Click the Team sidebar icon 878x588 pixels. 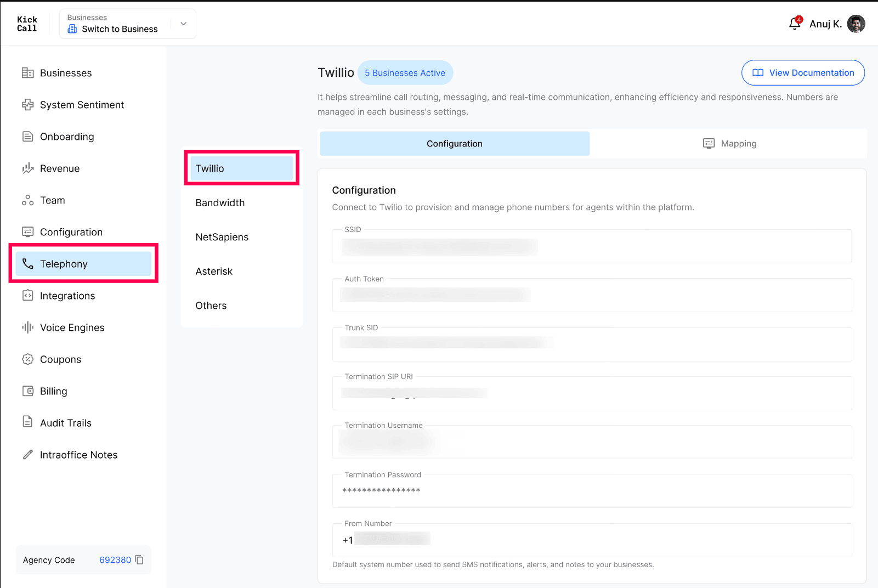point(27,200)
